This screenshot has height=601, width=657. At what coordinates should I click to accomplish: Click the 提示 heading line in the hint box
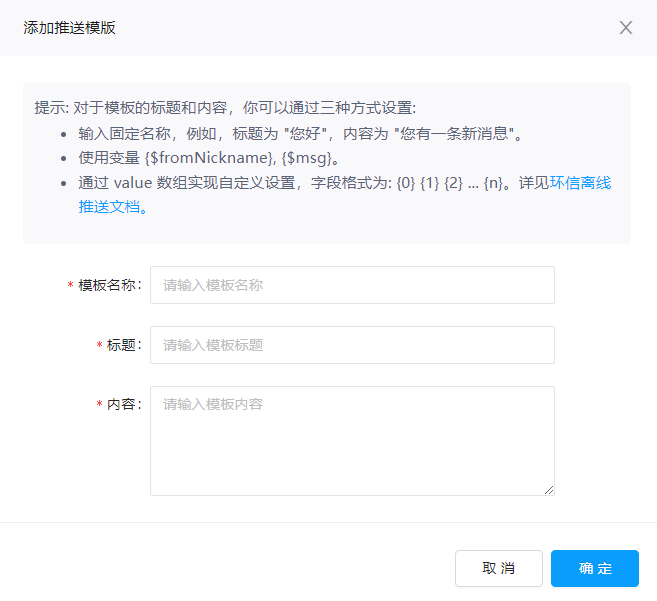(224, 108)
